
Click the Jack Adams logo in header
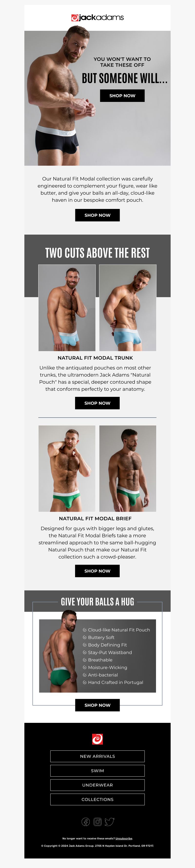[97, 18]
